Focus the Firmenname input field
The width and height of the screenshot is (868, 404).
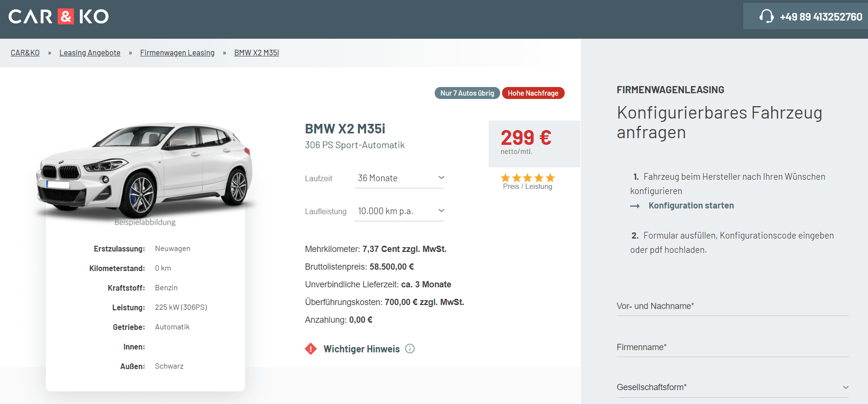pos(732,347)
